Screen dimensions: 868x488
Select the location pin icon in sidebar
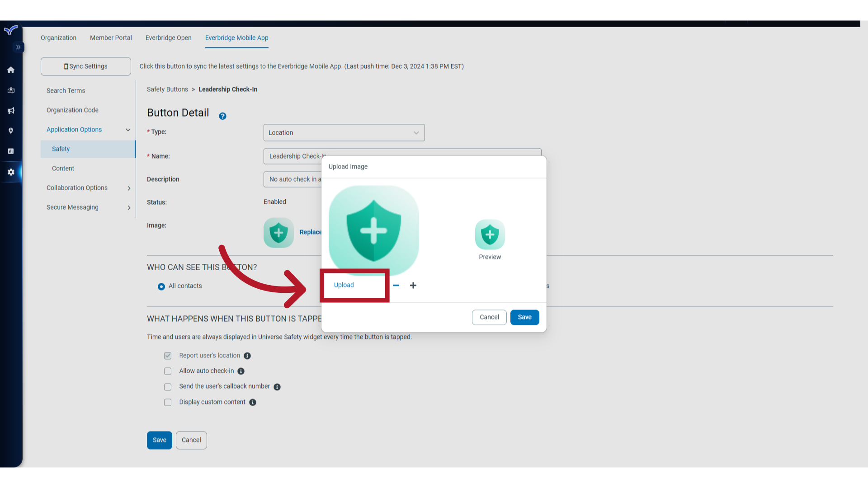click(10, 131)
